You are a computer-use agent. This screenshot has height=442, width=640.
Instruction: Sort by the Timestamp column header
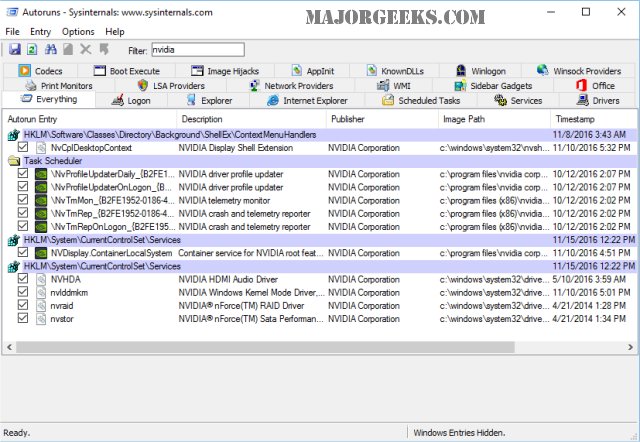click(x=594, y=119)
